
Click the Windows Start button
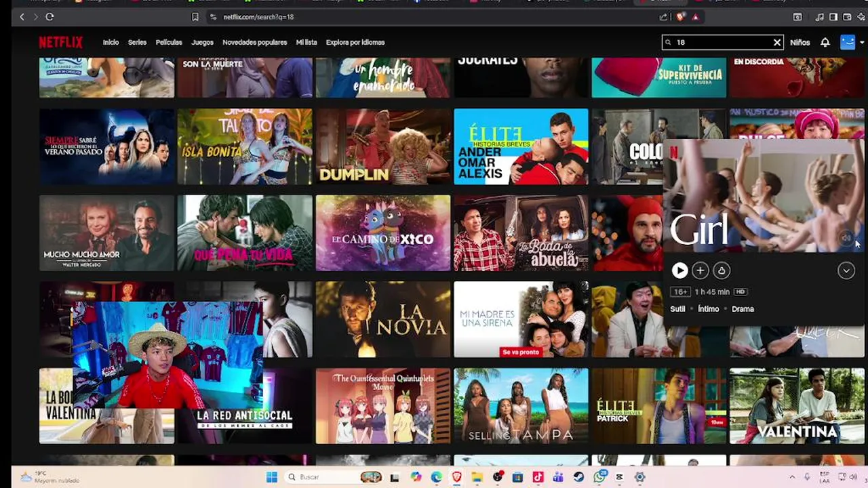[271, 477]
